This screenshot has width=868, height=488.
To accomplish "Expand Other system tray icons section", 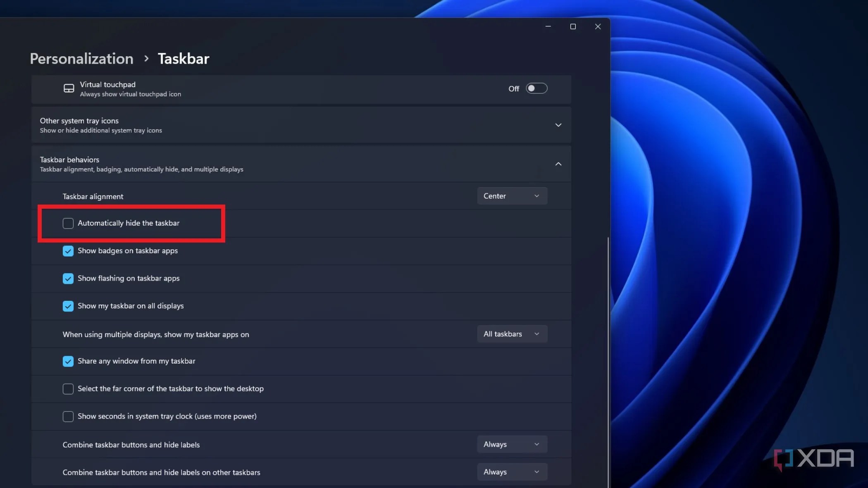I will [558, 125].
